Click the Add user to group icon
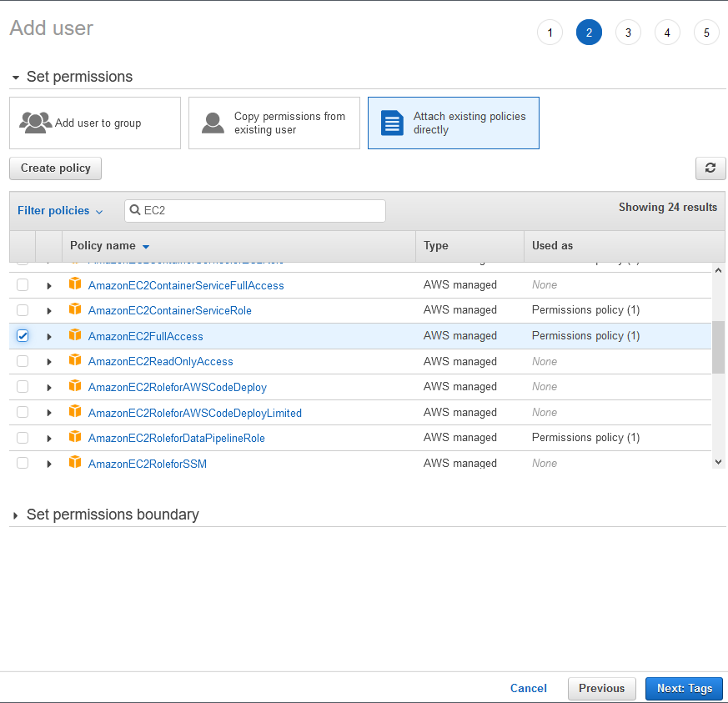Image resolution: width=728 pixels, height=703 pixels. coord(35,123)
